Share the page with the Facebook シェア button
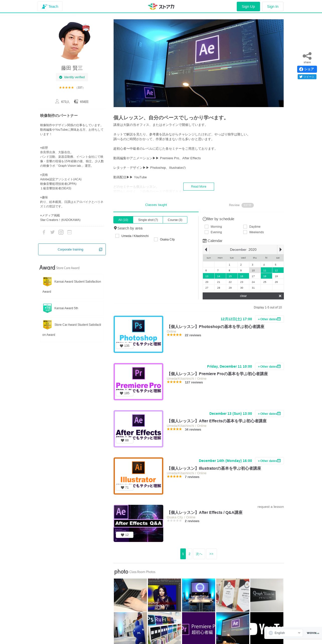The height and width of the screenshot is (644, 322). (307, 69)
